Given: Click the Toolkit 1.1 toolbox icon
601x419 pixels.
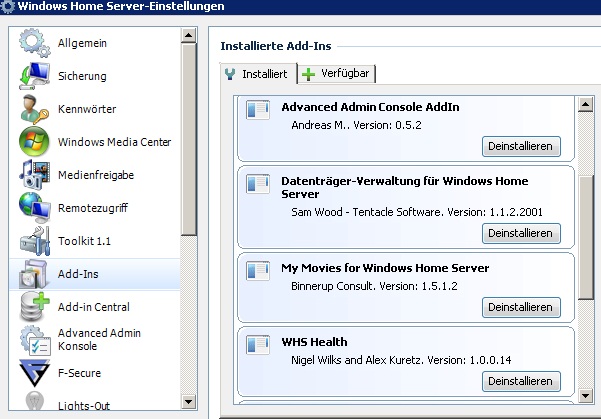Looking at the screenshot, I should tap(34, 241).
